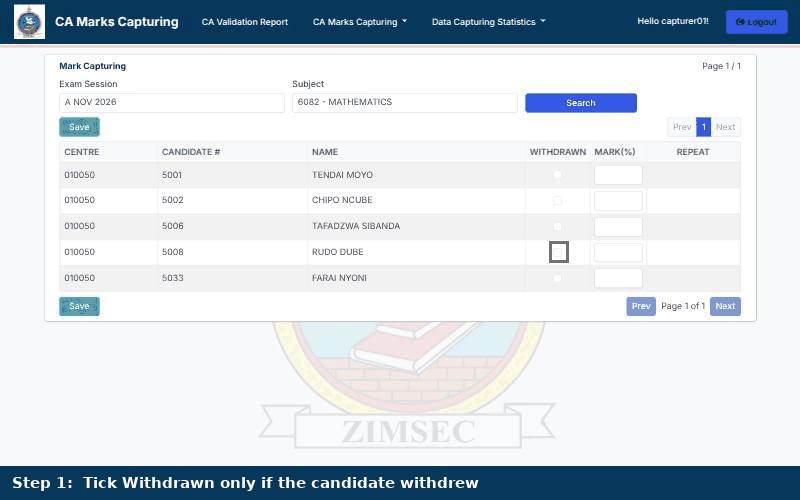This screenshot has width=800, height=500.
Task: Click the Save button below the table
Action: [79, 306]
